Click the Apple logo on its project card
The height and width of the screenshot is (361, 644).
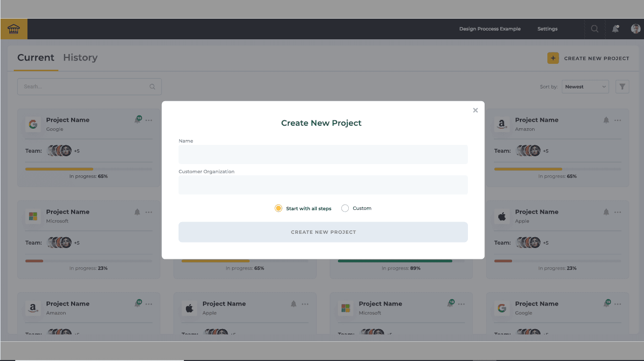click(x=502, y=217)
